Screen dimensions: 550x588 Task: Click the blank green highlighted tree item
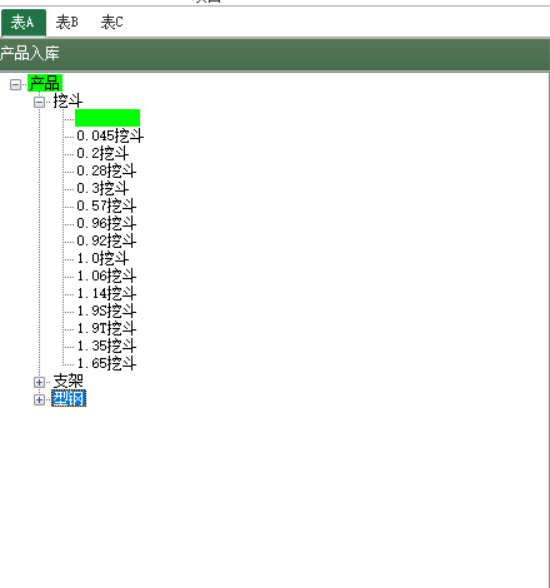[x=108, y=118]
